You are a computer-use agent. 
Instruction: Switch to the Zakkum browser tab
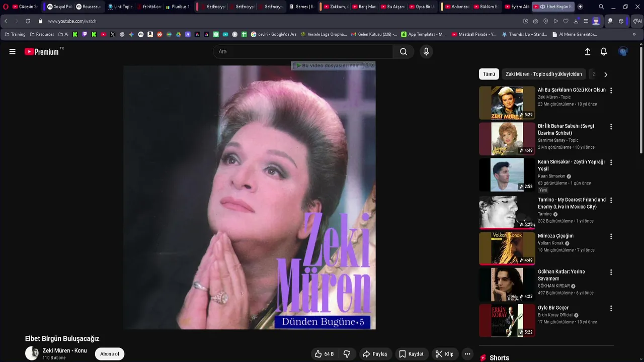(336, 7)
